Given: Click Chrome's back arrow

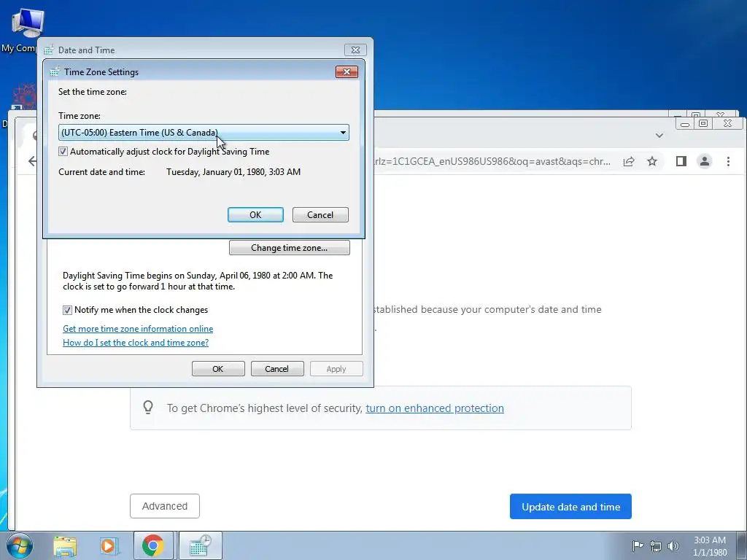Looking at the screenshot, I should click(x=32, y=161).
